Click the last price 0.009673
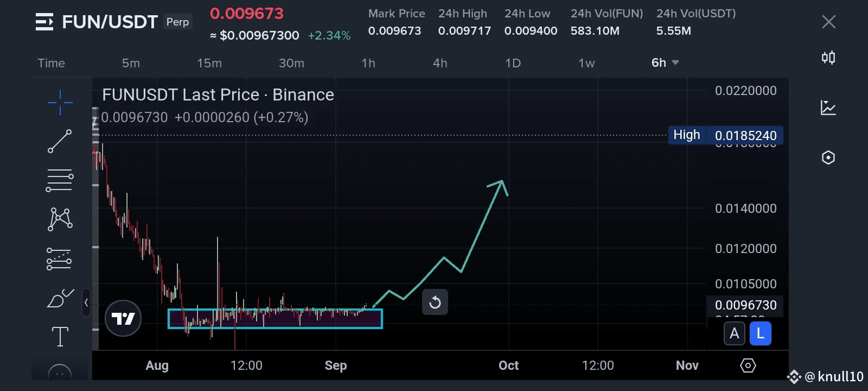Viewport: 868px width, 391px height. point(247,13)
